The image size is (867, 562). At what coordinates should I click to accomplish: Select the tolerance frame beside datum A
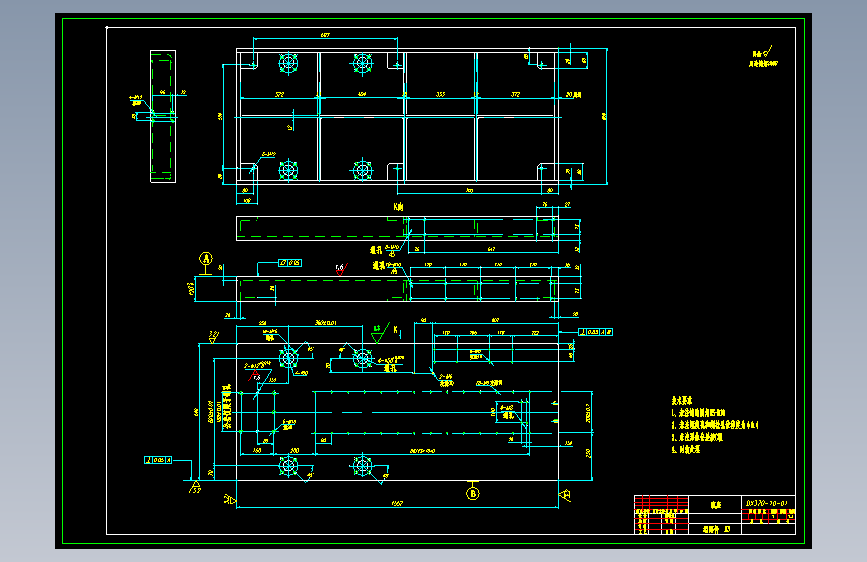point(290,263)
